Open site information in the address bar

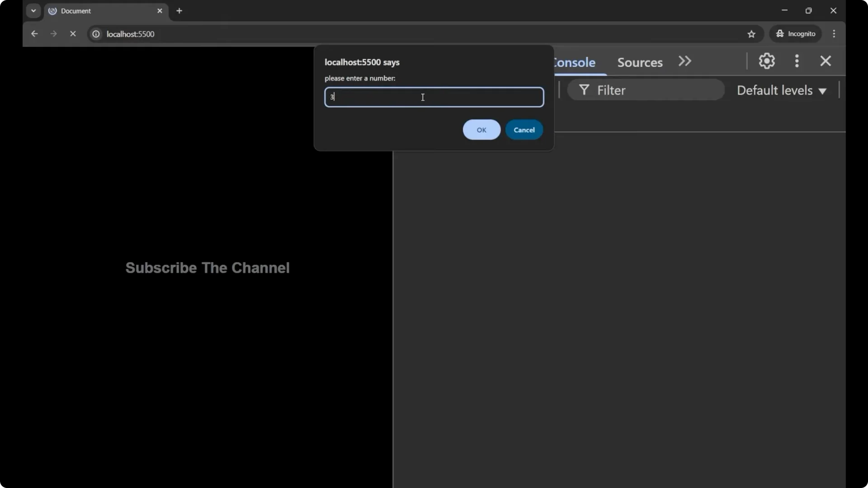(x=96, y=34)
